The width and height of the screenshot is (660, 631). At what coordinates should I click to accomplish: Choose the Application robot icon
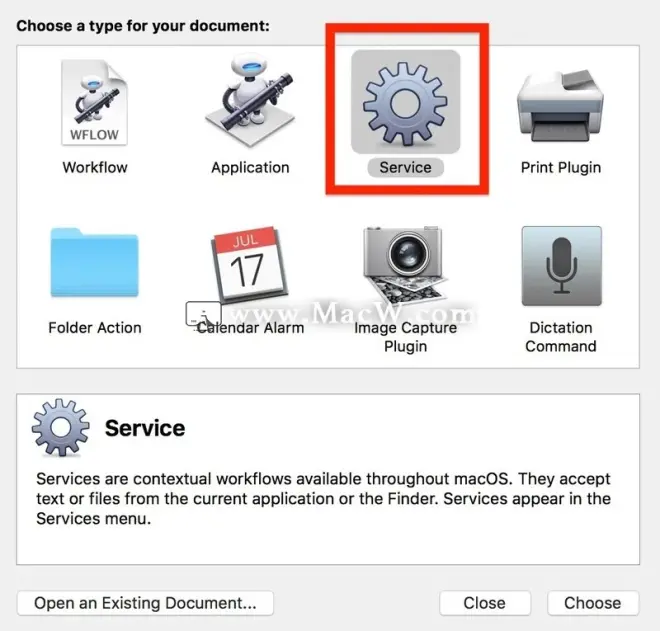point(250,101)
